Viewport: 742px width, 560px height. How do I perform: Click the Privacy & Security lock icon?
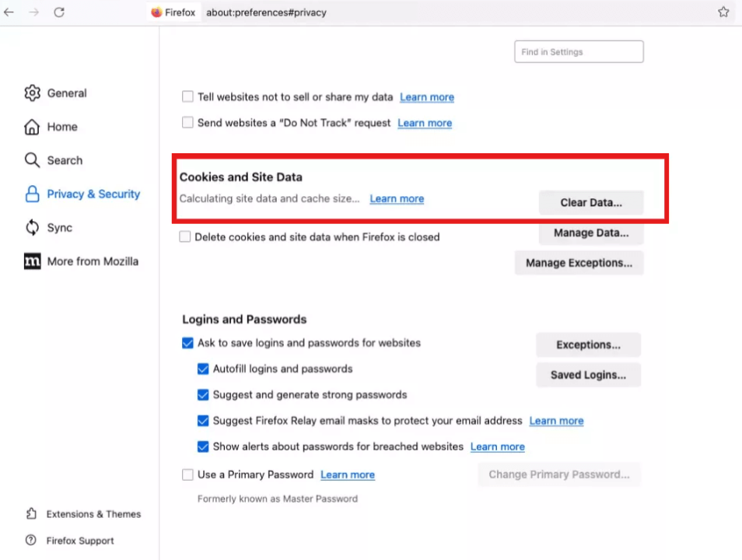(x=32, y=194)
